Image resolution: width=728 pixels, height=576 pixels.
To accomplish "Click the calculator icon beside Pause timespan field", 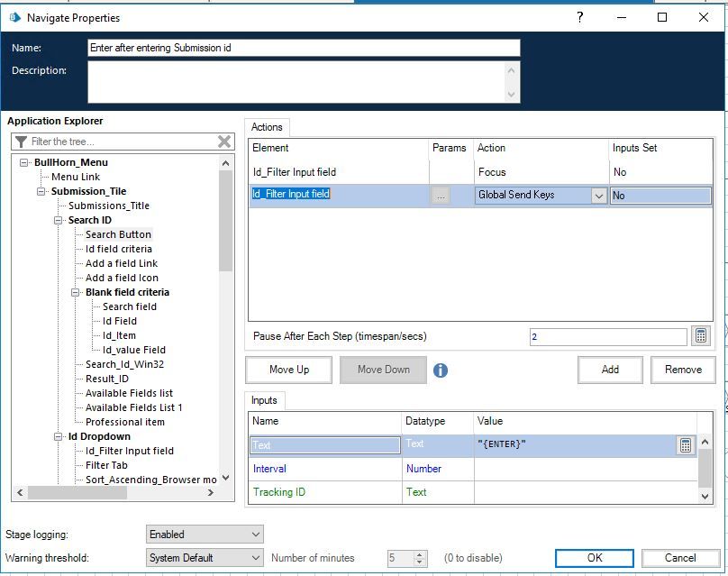I will (x=702, y=336).
